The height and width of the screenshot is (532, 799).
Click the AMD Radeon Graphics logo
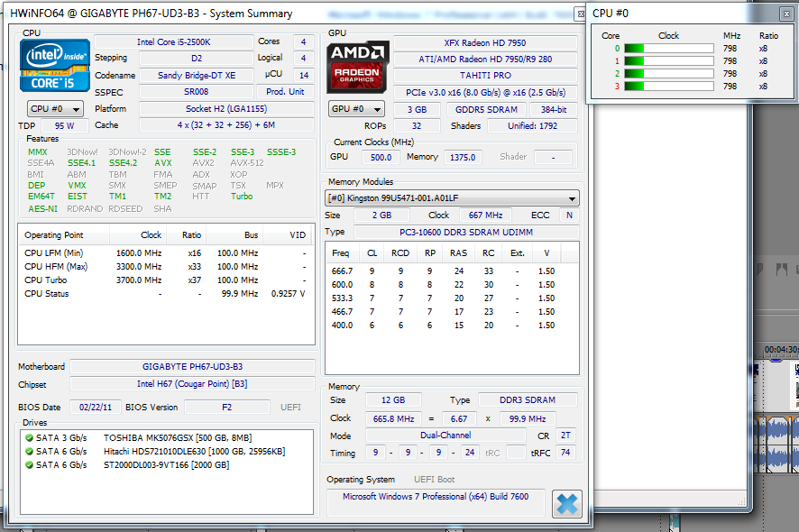pos(357,67)
